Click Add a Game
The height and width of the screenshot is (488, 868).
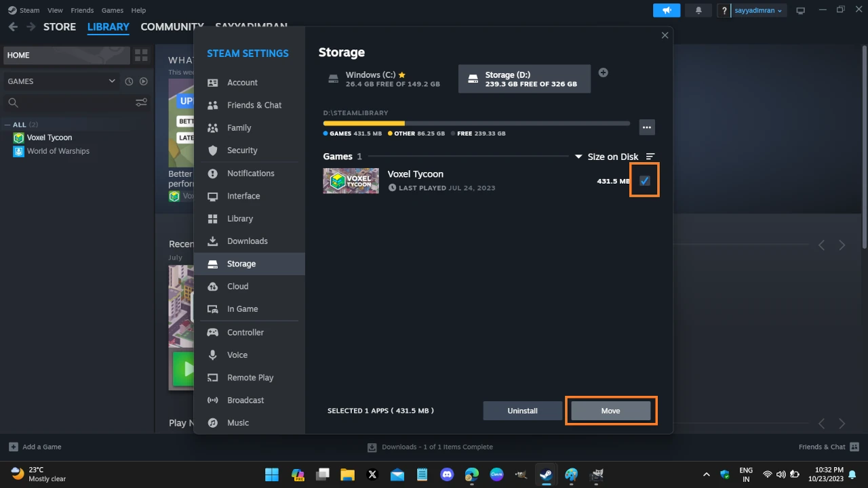(35, 447)
